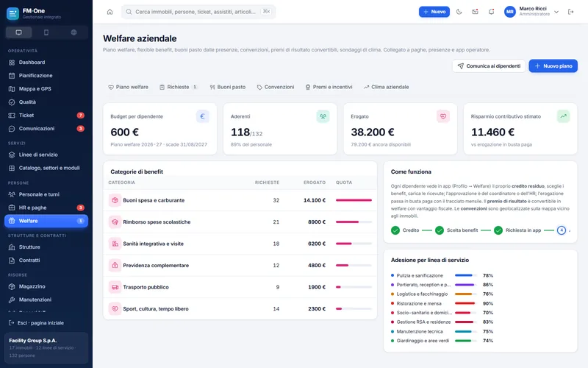Click Strutture building icon in sidebar

coord(12,247)
